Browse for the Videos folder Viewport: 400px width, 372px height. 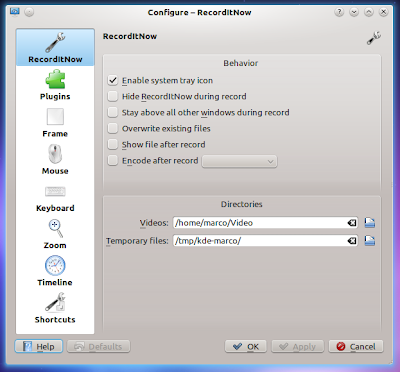pos(369,223)
